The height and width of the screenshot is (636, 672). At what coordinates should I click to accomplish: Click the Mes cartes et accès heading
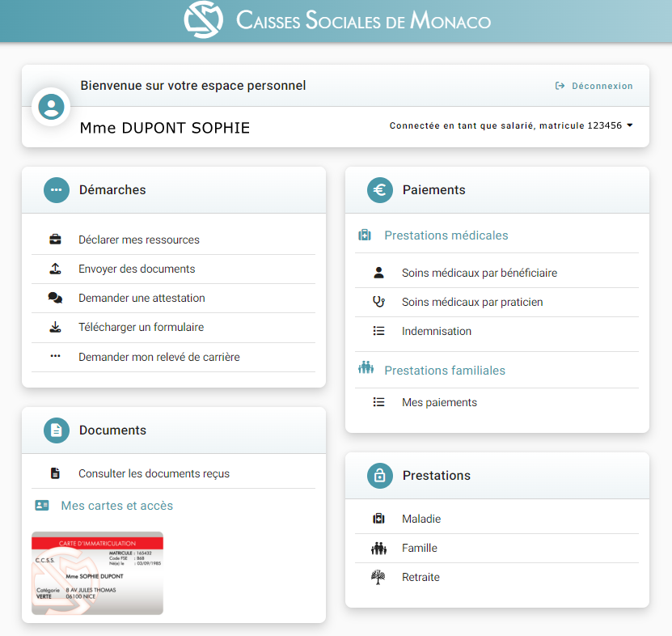[116, 506]
